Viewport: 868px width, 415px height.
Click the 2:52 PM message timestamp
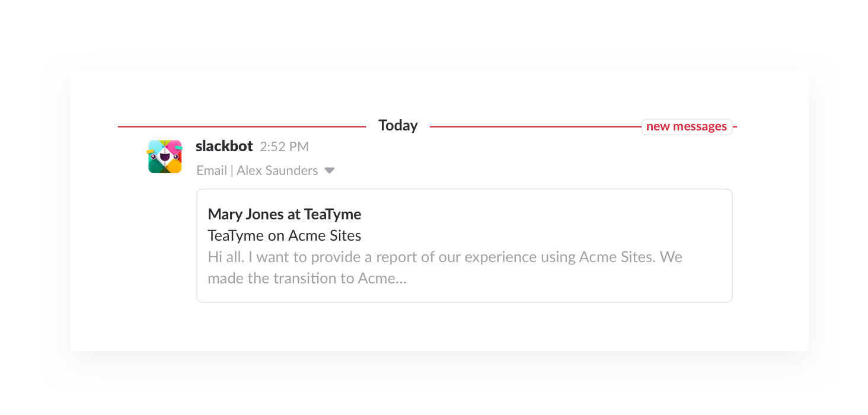(x=284, y=147)
